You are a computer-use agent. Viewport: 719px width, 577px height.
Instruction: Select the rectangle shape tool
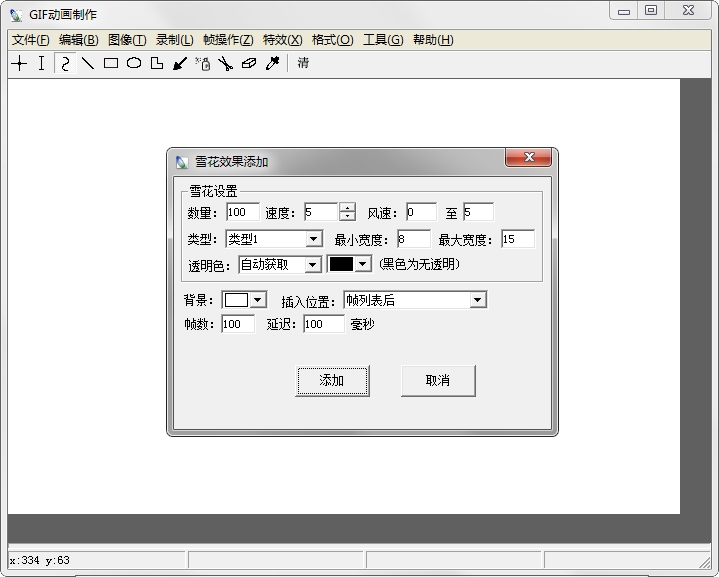coord(111,63)
